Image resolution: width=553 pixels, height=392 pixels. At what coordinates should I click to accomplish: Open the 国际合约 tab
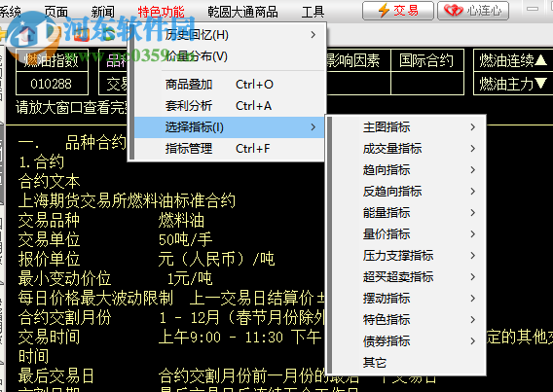point(427,60)
